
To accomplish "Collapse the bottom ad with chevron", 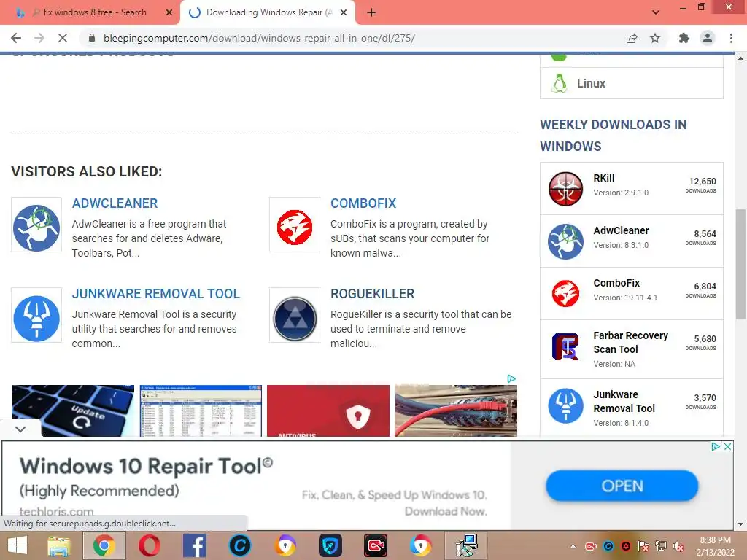I will pyautogui.click(x=20, y=429).
